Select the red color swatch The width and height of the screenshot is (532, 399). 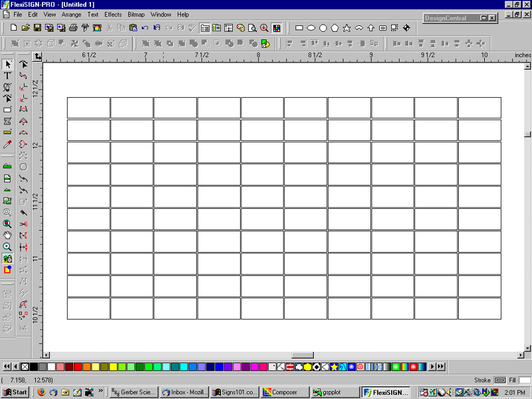click(x=78, y=366)
